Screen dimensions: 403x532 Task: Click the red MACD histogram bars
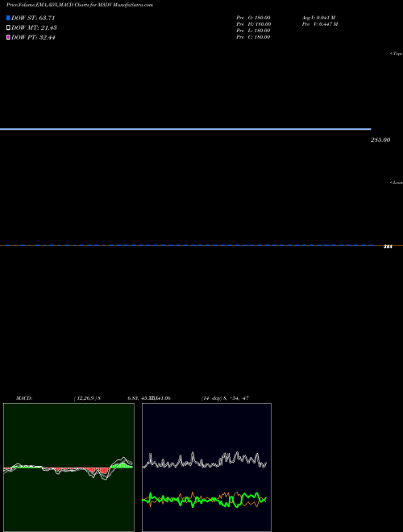[x=98, y=470]
